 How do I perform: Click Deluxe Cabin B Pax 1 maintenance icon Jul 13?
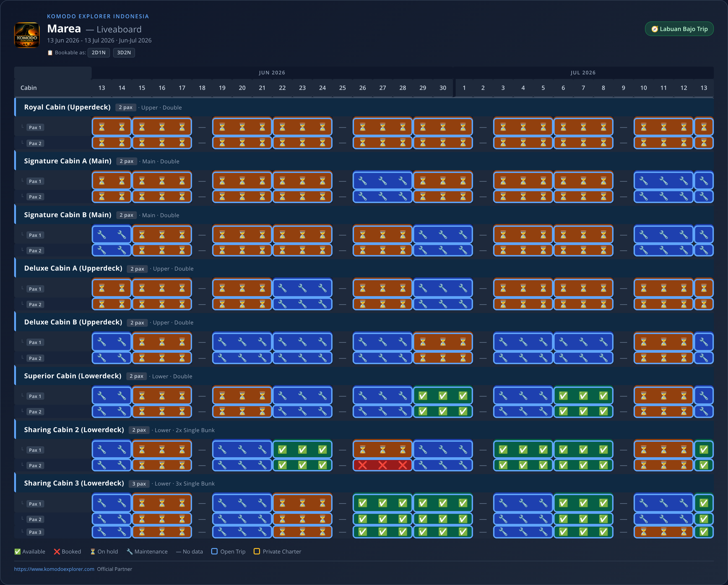(x=704, y=342)
